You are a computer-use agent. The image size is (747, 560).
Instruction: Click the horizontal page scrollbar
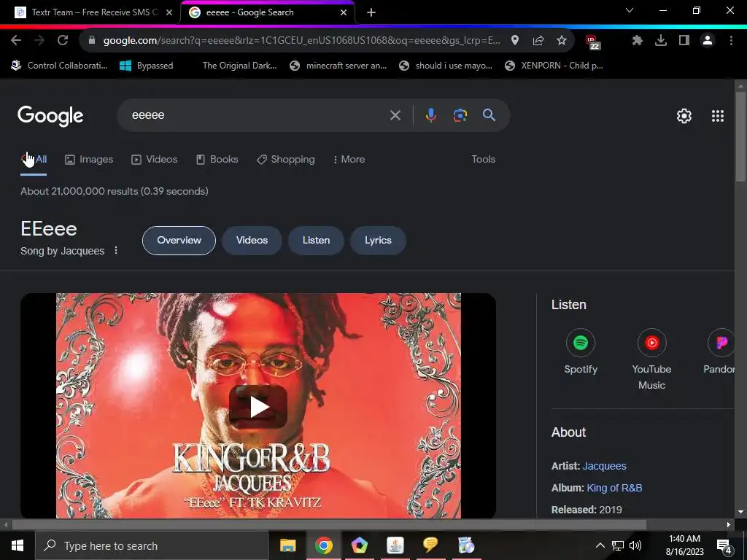tap(329, 525)
